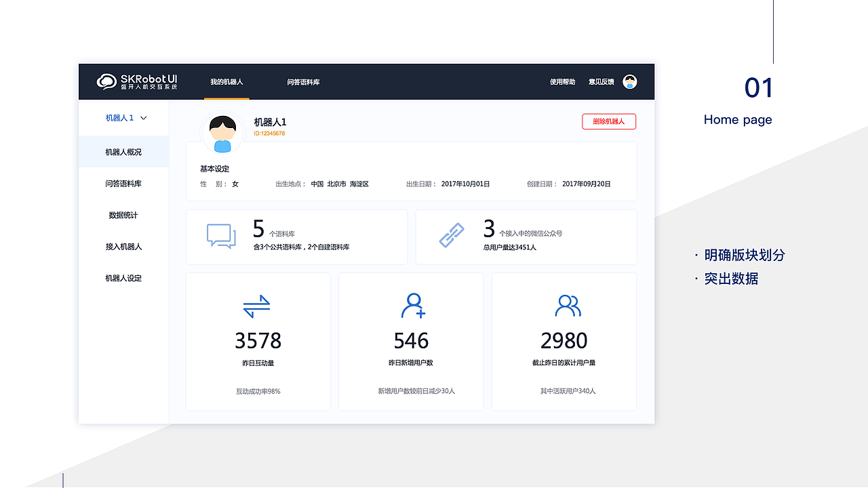Click the chat bubbles corpus icon
The height and width of the screenshot is (488, 868).
222,236
